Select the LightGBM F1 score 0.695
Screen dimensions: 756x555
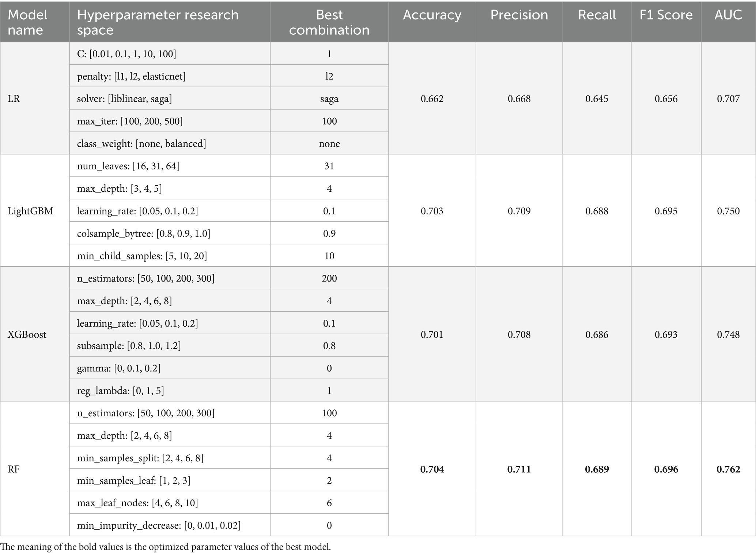point(666,211)
